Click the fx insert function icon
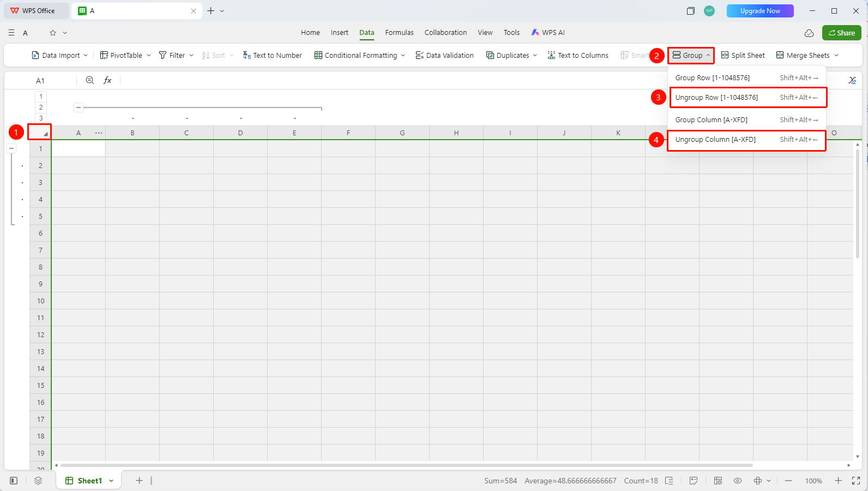 [x=107, y=80]
